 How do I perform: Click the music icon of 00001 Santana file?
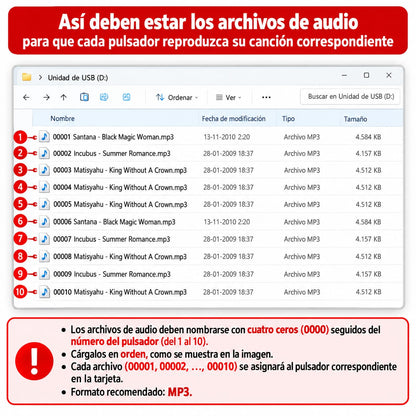pyautogui.click(x=44, y=137)
